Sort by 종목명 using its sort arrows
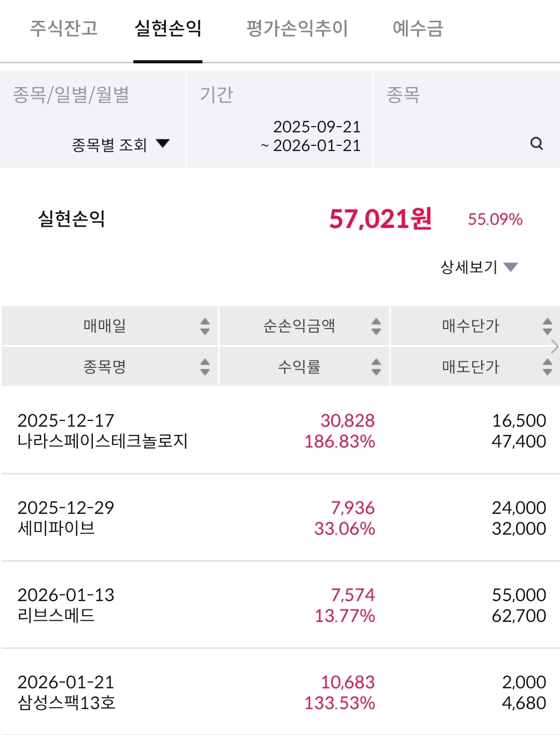Image resolution: width=560 pixels, height=735 pixels. 205,367
